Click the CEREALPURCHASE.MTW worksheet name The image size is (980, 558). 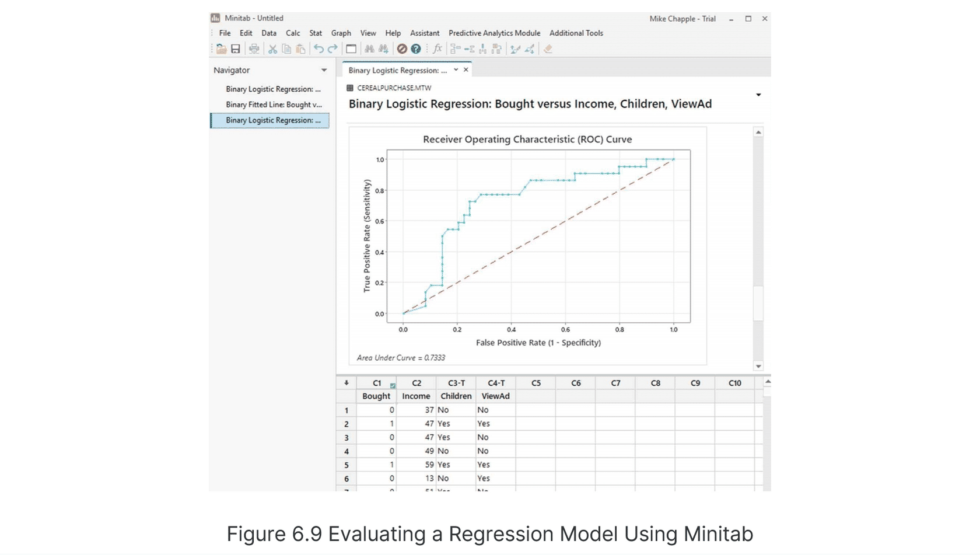point(394,88)
